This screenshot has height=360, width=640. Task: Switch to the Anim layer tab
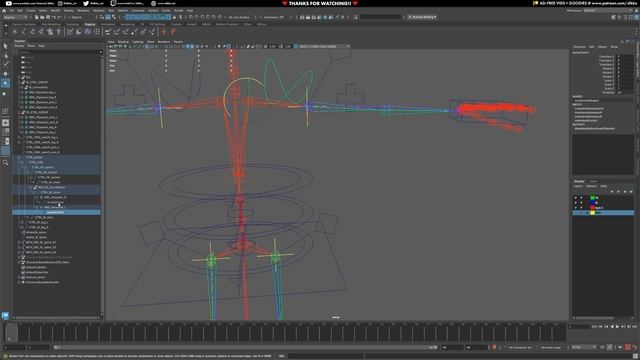tap(593, 181)
